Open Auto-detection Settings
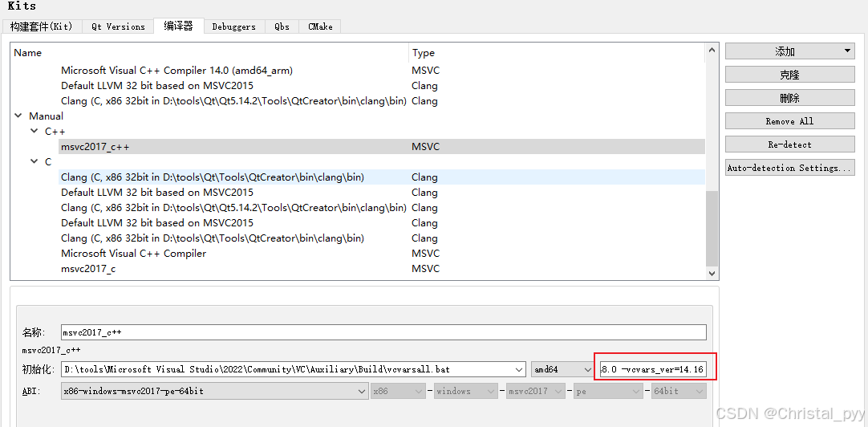This screenshot has width=868, height=427. pos(789,168)
